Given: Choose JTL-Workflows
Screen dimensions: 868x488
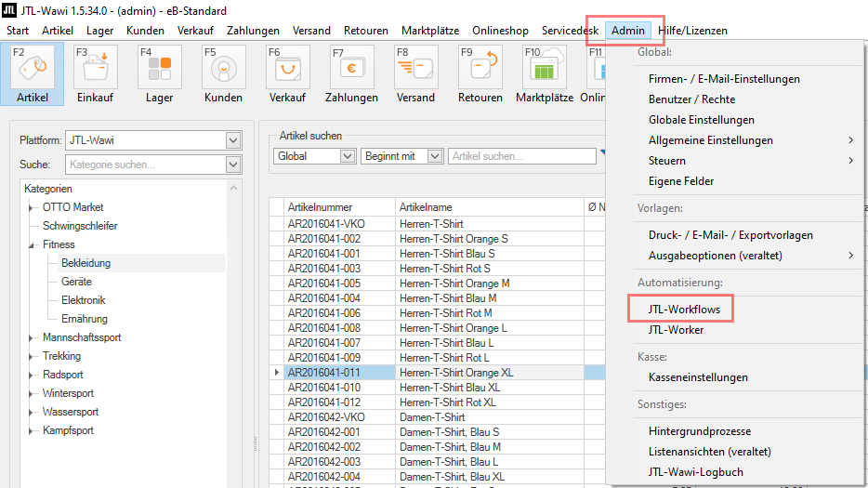Looking at the screenshot, I should 684,310.
